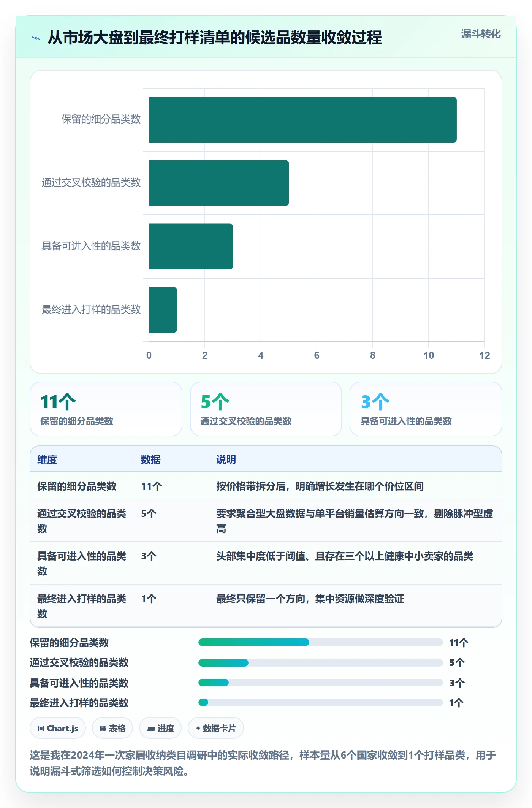Click the 数据 column header

pos(151,459)
